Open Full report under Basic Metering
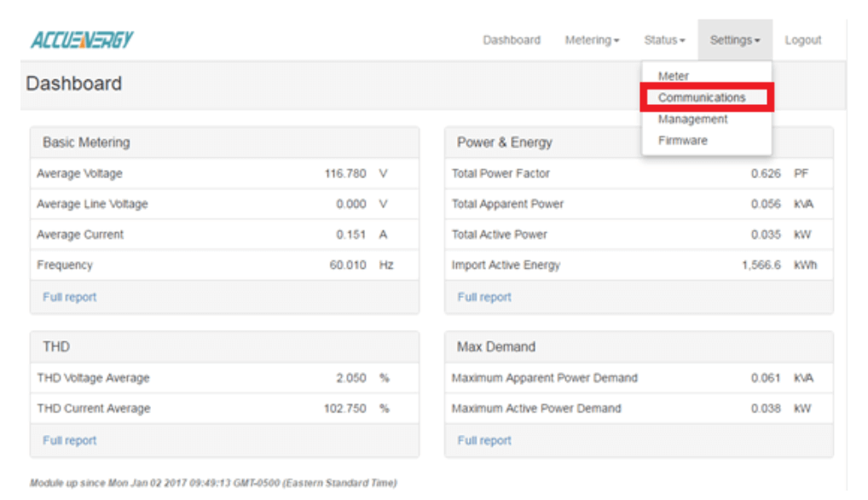This screenshot has width=868, height=500. point(70,297)
